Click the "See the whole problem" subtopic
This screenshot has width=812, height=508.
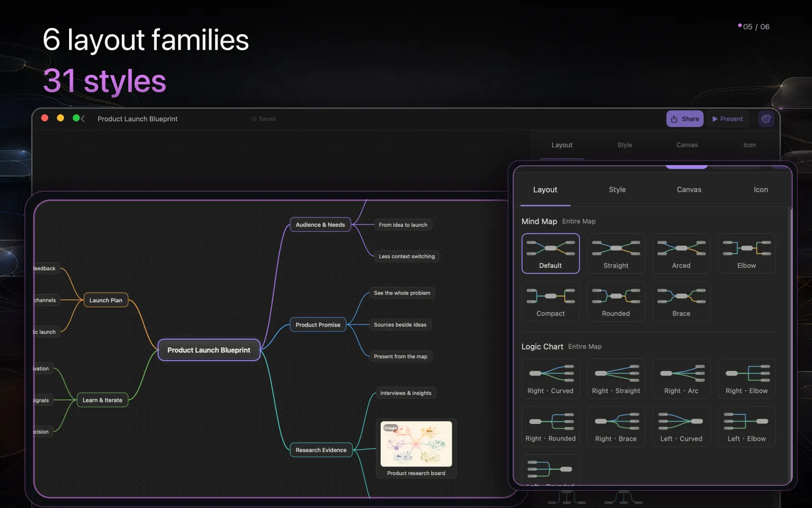402,293
